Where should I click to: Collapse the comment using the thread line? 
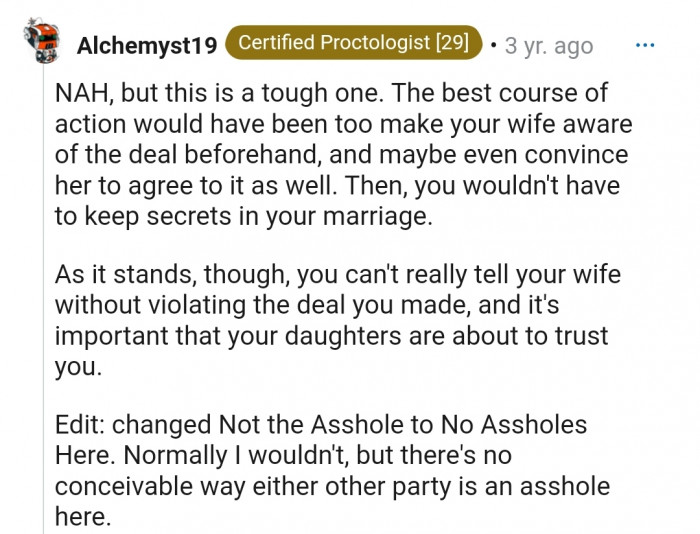[x=40, y=300]
